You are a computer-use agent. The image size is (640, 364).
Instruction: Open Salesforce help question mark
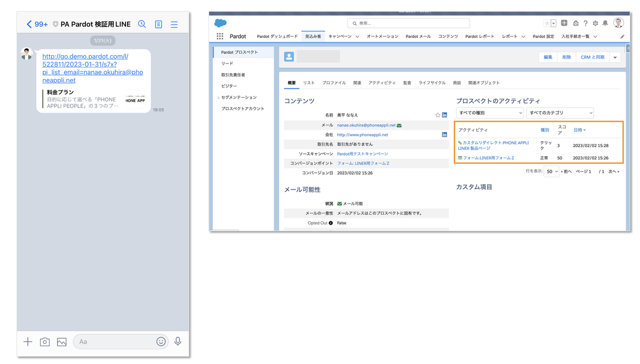[585, 23]
